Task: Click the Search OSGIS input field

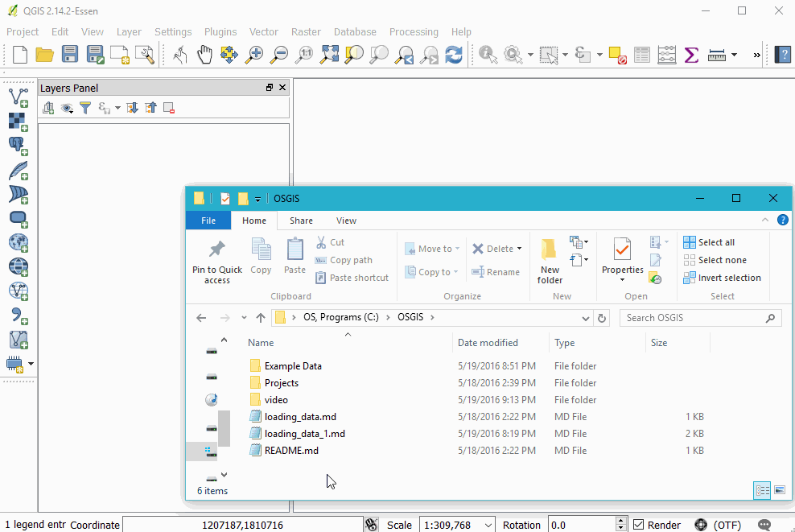Action: [700, 317]
